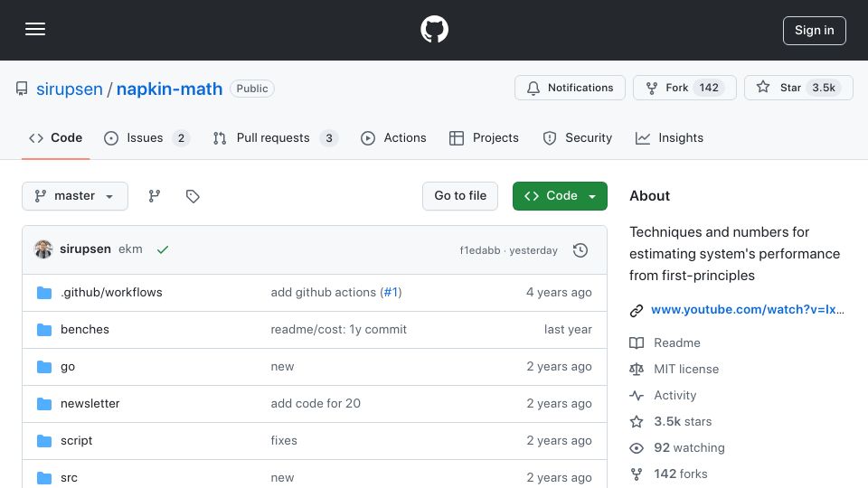Click the repository icon beside sirupsen

point(22,89)
